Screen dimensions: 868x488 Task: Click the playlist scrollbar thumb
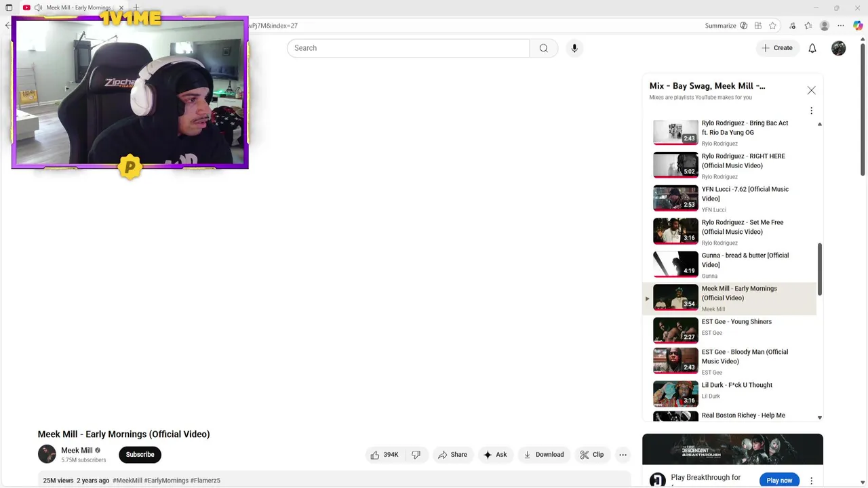tap(820, 269)
